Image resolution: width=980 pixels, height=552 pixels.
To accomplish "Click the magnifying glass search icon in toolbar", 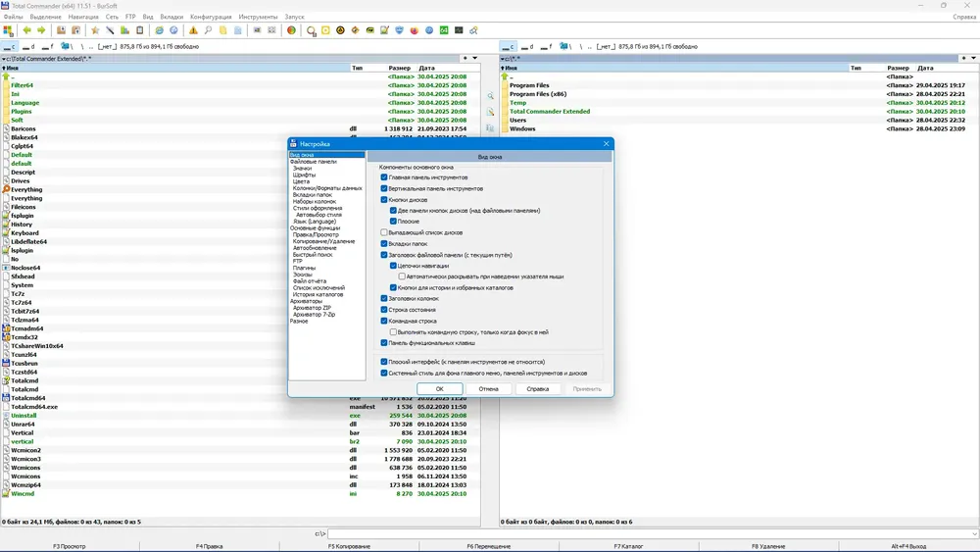I will coord(208,30).
